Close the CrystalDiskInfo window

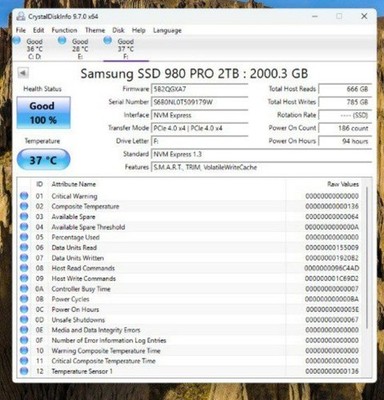[364, 16]
